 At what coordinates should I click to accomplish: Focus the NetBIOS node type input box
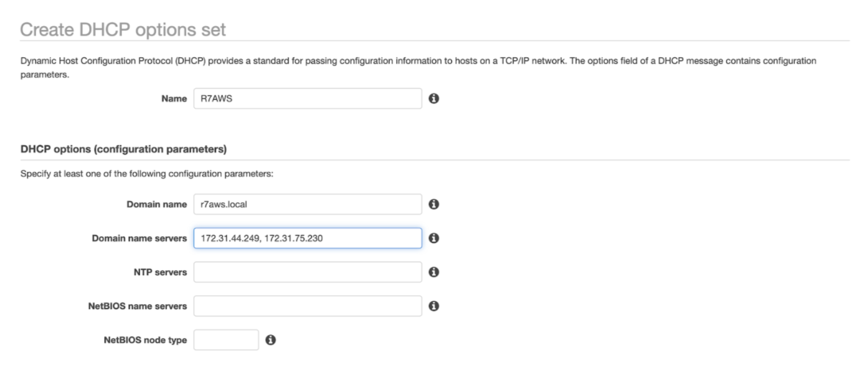tap(225, 340)
